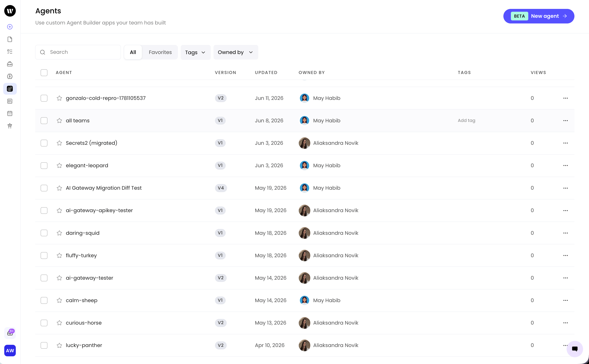Open the calendar icon in sidebar

tap(10, 113)
